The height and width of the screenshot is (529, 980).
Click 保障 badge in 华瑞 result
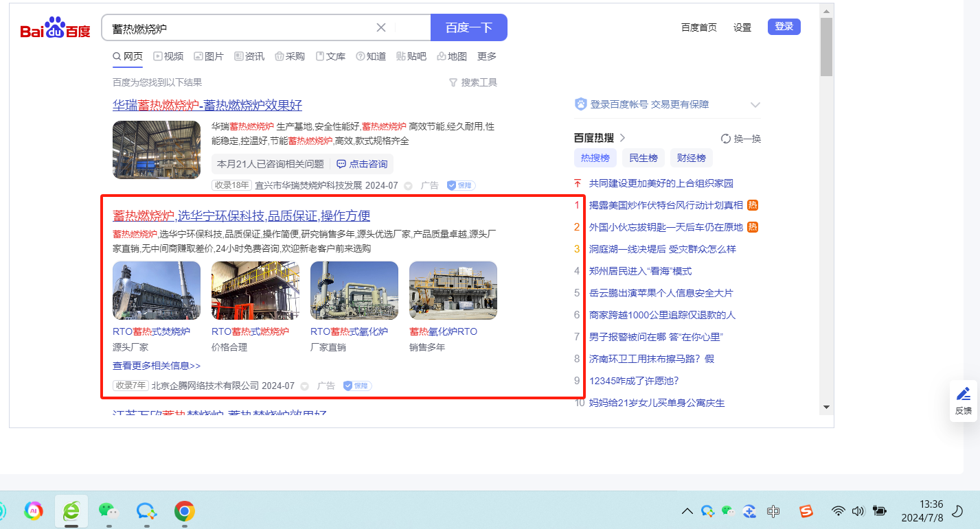[461, 185]
